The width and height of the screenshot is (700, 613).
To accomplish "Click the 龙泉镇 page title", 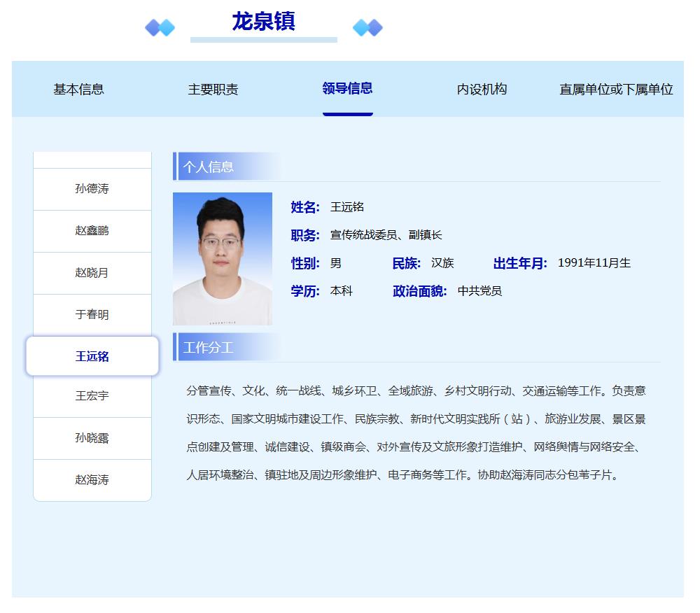I will [x=263, y=22].
